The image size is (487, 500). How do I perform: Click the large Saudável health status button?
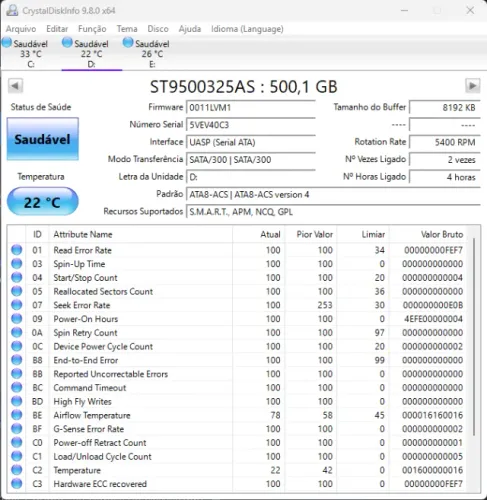click(43, 139)
